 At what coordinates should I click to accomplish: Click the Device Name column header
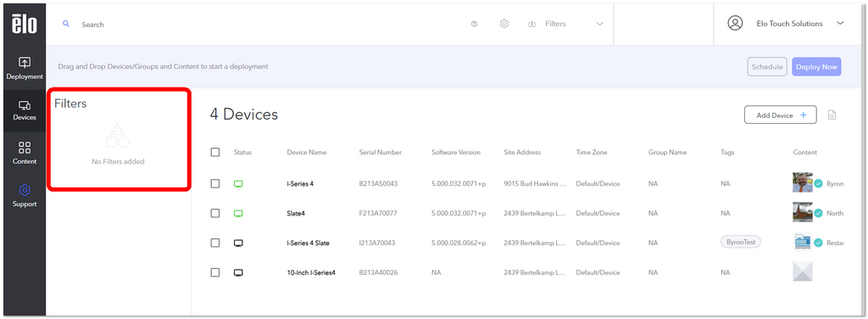tap(307, 153)
